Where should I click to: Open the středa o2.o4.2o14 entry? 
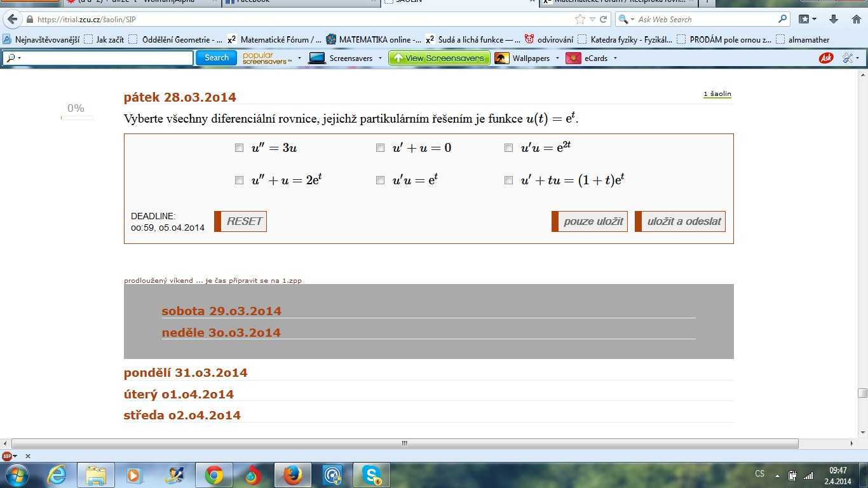coord(182,416)
